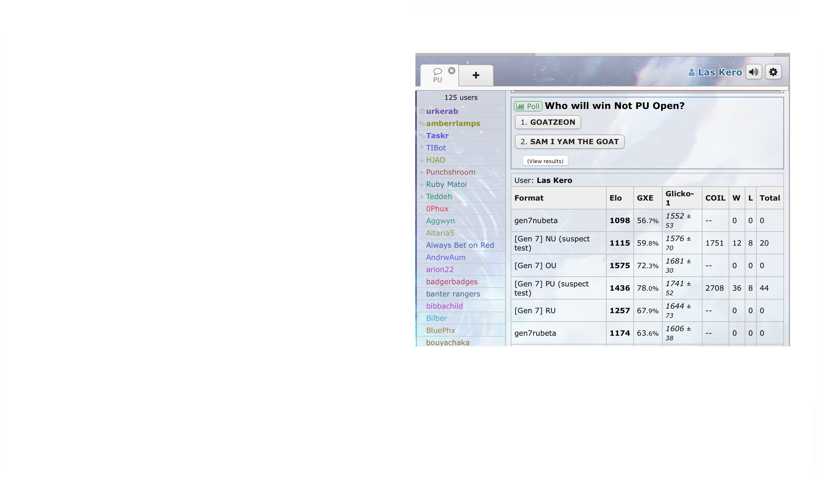
Task: Click the gen7nubeta format cell
Action: click(559, 220)
